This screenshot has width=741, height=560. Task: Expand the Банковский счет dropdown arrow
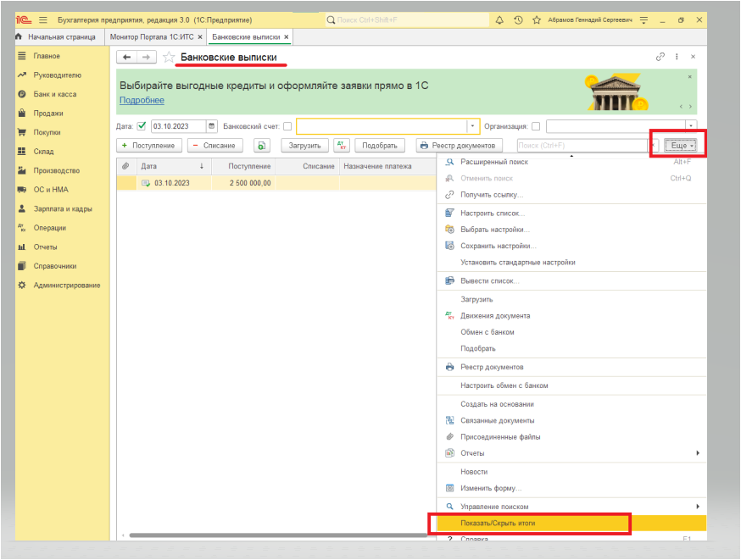(x=472, y=126)
